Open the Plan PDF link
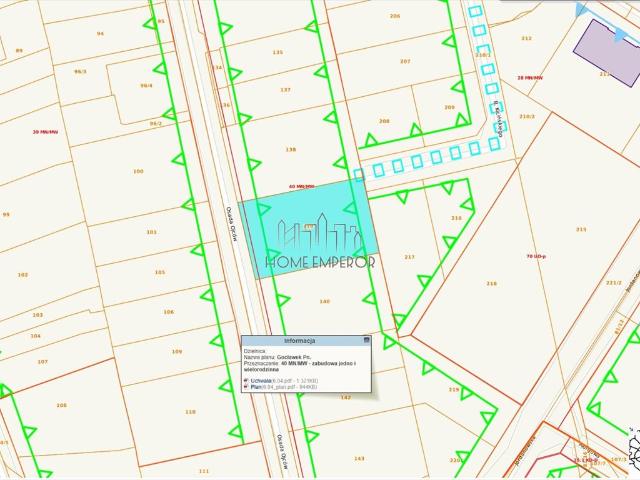This screenshot has height=480, width=640. 256,387
